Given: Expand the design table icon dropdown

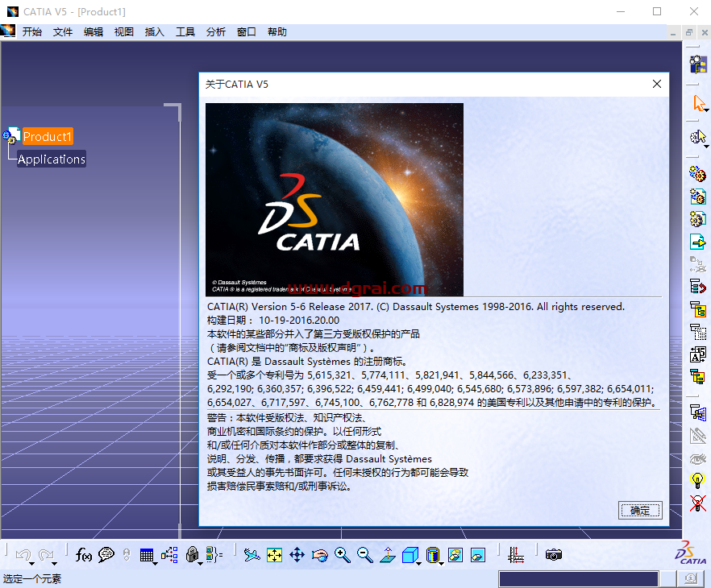Looking at the screenshot, I should [x=155, y=564].
